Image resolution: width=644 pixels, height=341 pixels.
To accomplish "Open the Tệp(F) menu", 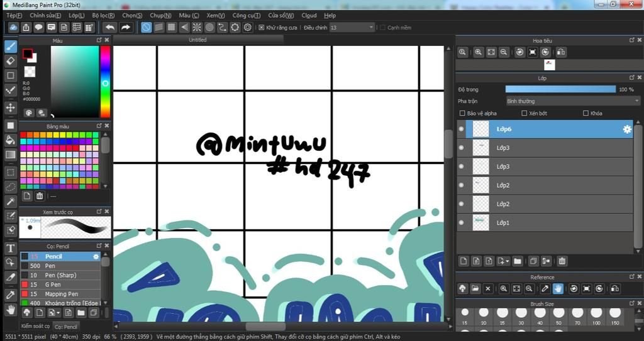I will (14, 15).
